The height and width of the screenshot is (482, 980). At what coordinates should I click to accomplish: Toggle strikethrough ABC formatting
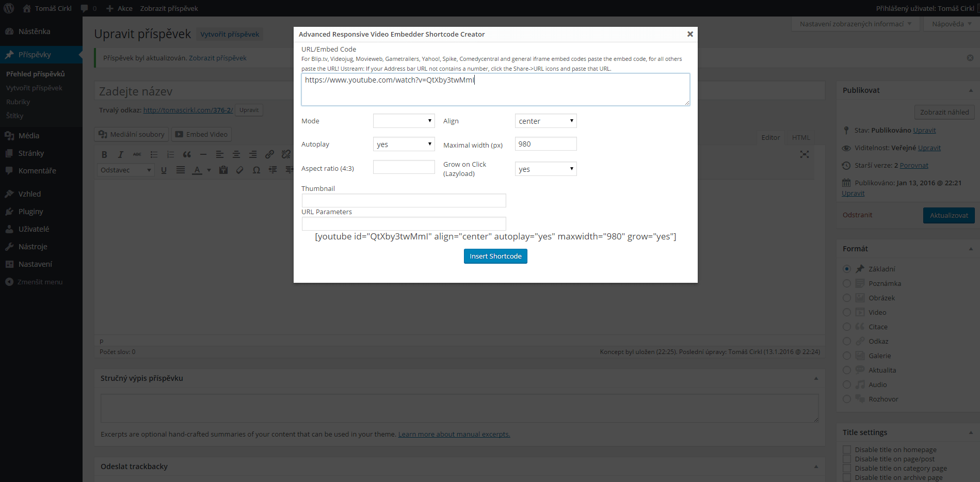tap(137, 154)
